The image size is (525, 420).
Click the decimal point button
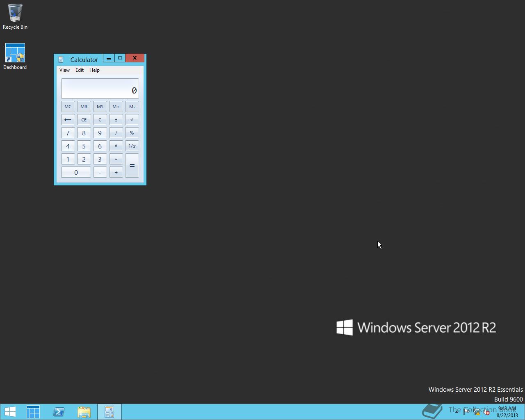pos(100,172)
